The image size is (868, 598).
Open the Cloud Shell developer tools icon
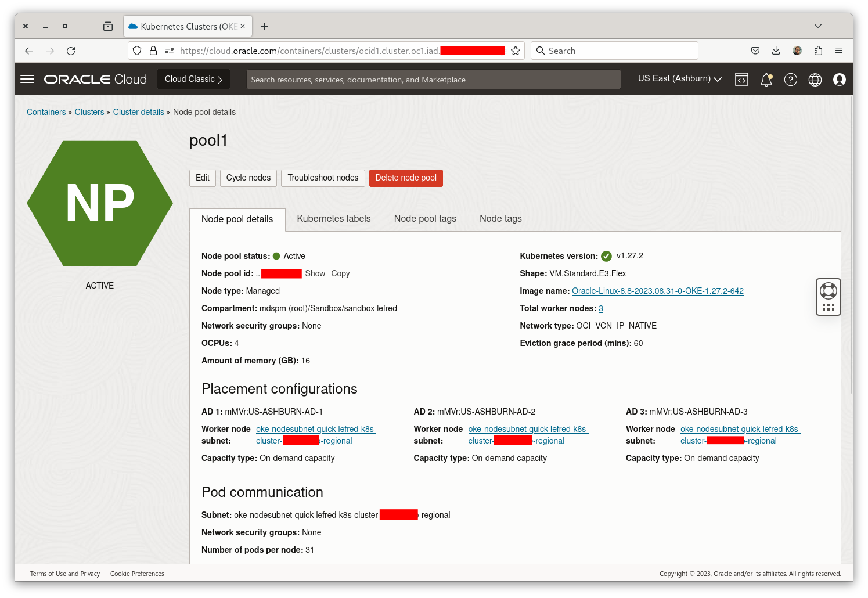[x=741, y=80]
